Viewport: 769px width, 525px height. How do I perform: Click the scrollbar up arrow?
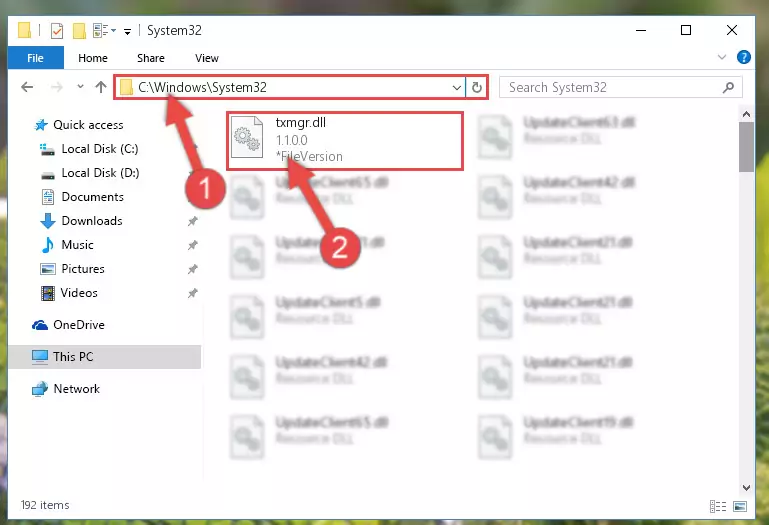pos(746,114)
